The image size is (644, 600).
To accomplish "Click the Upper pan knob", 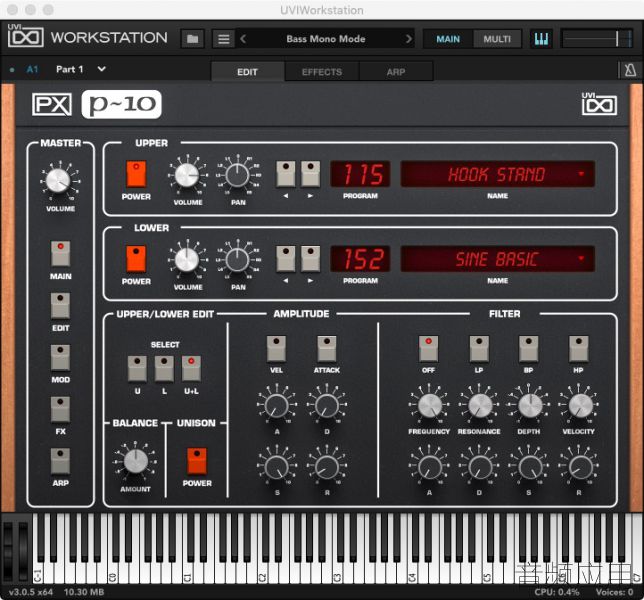I will click(237, 175).
